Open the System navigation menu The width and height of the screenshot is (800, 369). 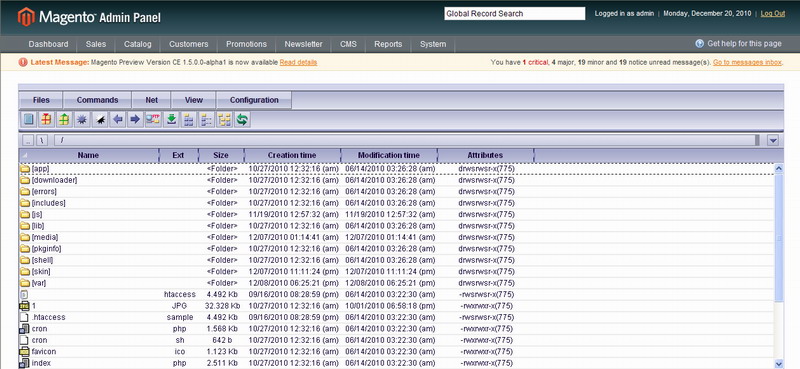pos(433,44)
